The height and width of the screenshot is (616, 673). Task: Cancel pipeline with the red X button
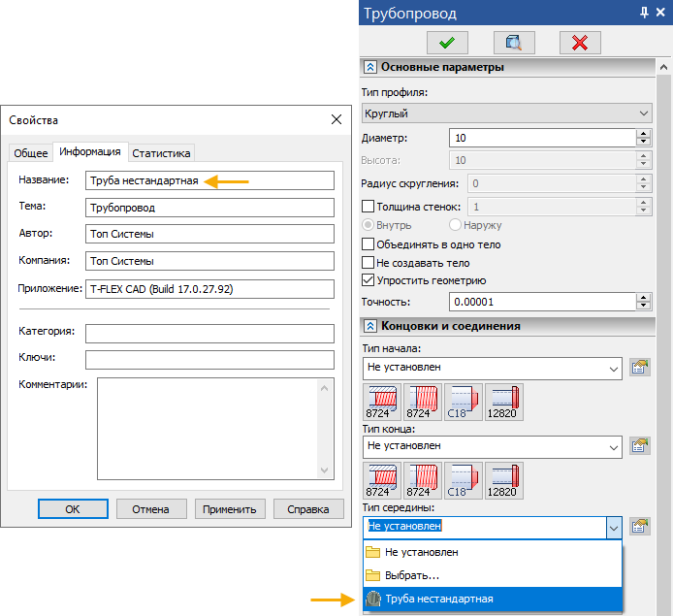point(580,42)
